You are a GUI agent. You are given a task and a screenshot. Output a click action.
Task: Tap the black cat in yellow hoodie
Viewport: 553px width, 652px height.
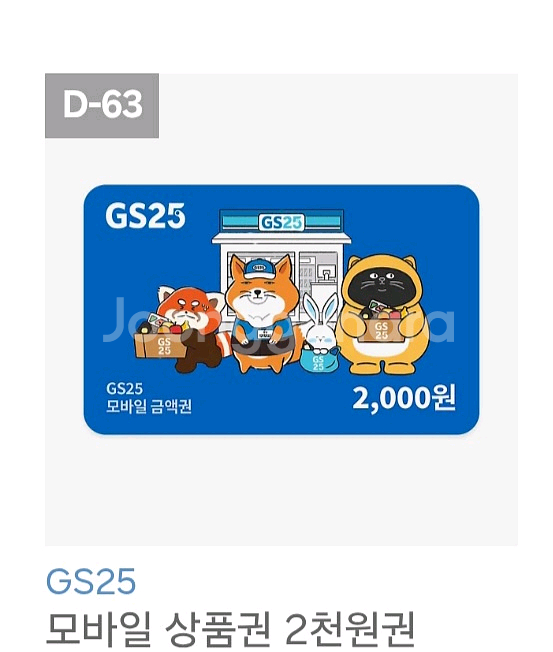coord(383,314)
